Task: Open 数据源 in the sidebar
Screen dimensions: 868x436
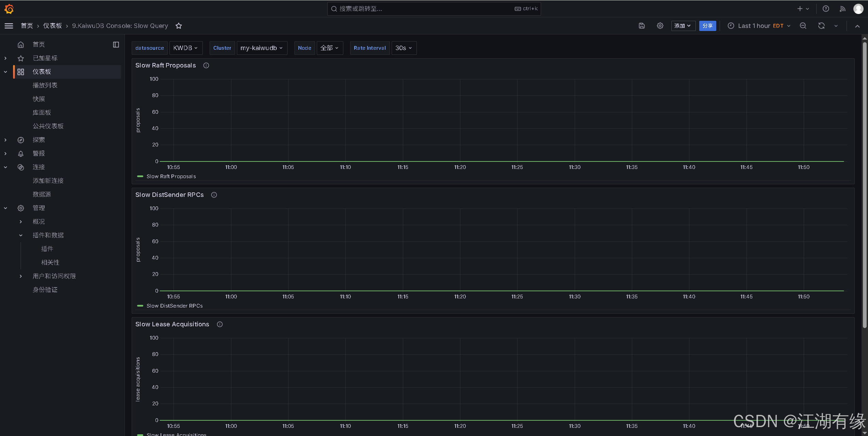Action: click(42, 194)
